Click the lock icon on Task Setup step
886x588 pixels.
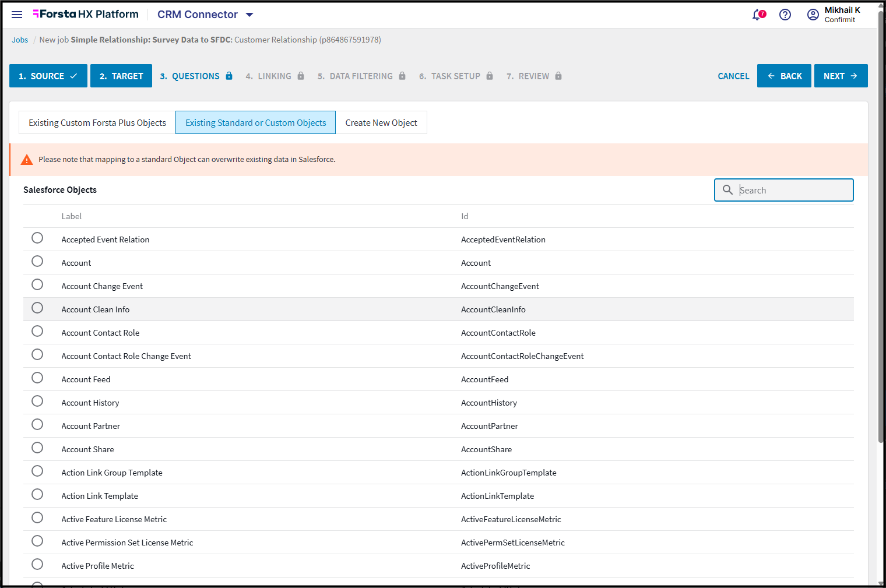(x=490, y=76)
